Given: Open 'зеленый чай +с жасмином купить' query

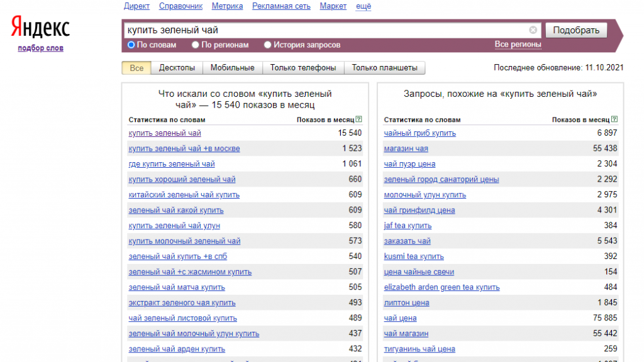Looking at the screenshot, I should (190, 271).
